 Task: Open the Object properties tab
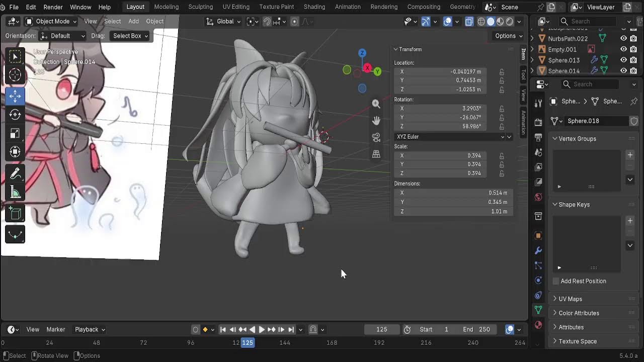pyautogui.click(x=538, y=235)
